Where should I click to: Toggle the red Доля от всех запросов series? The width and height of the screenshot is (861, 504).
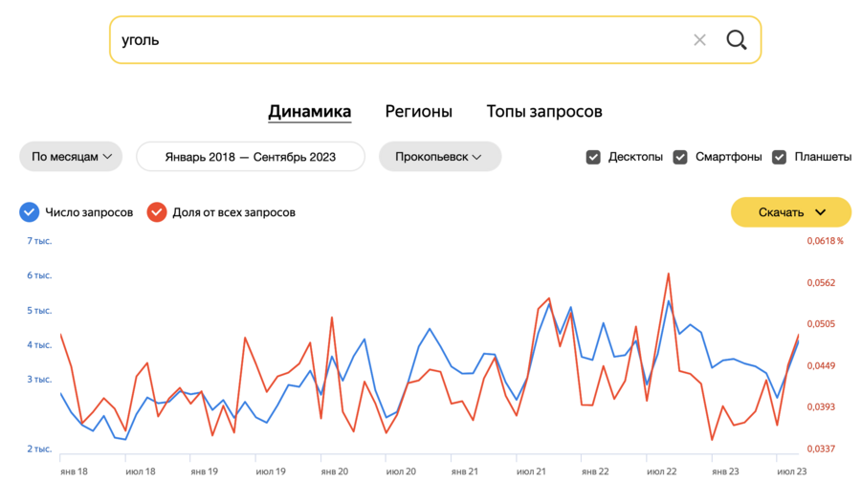click(x=157, y=212)
